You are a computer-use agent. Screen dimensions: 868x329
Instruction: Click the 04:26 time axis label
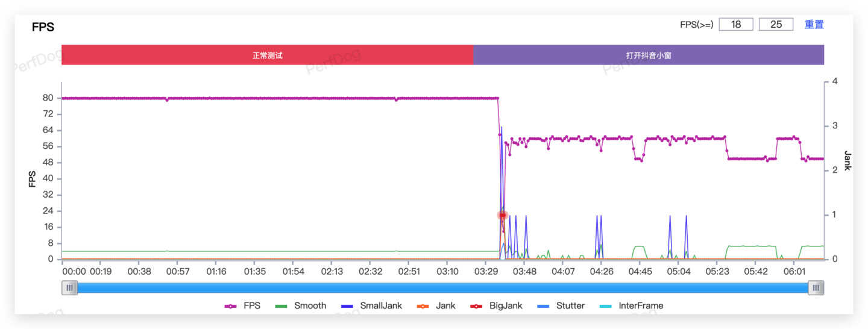[x=601, y=272]
